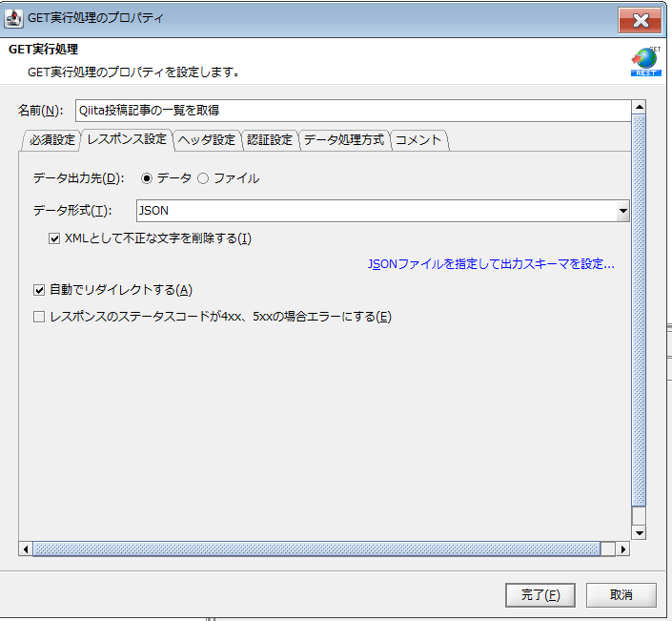Screen dimensions: 672x621
Task: Click the データ出力先(D) label
Action: 78,178
